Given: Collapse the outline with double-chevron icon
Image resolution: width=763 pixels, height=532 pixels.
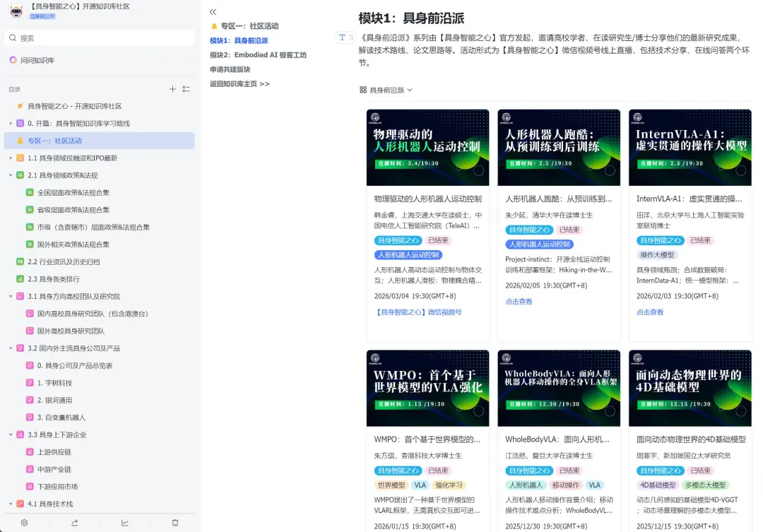Looking at the screenshot, I should 213,12.
